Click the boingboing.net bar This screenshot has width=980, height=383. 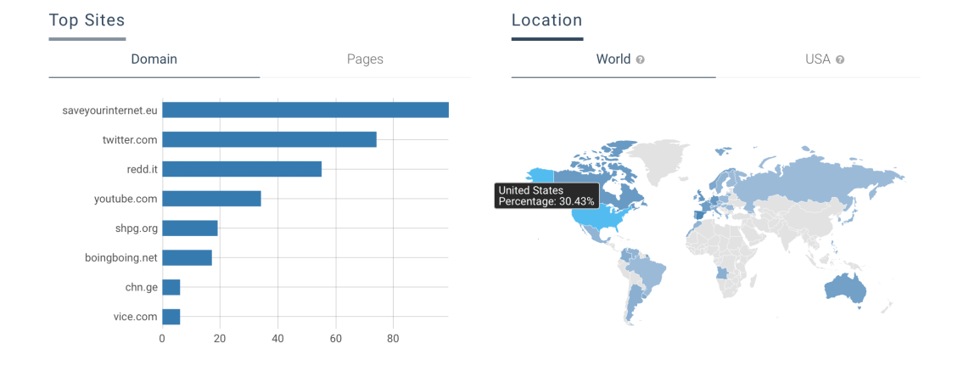(x=187, y=257)
